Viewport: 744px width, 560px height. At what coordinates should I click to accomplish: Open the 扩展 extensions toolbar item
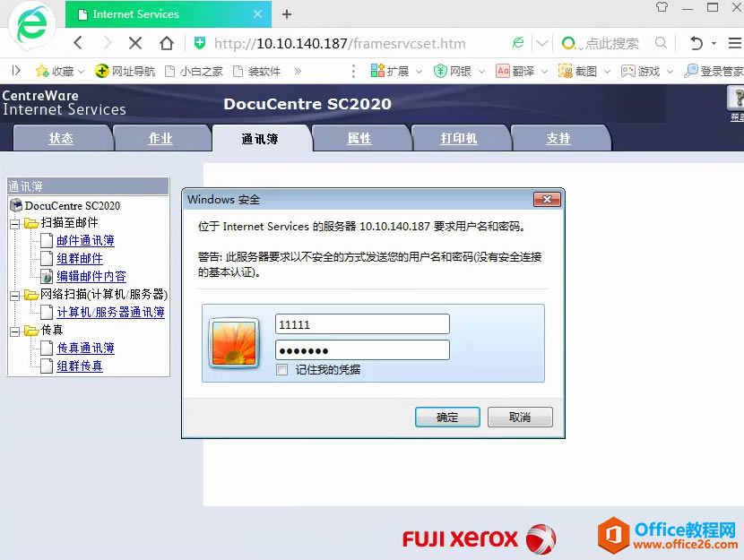click(x=390, y=71)
